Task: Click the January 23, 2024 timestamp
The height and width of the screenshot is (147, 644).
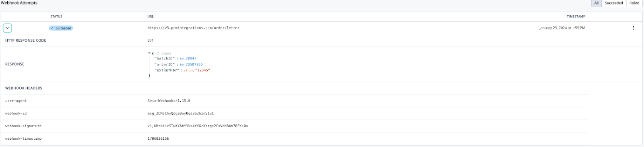Action: click(562, 28)
